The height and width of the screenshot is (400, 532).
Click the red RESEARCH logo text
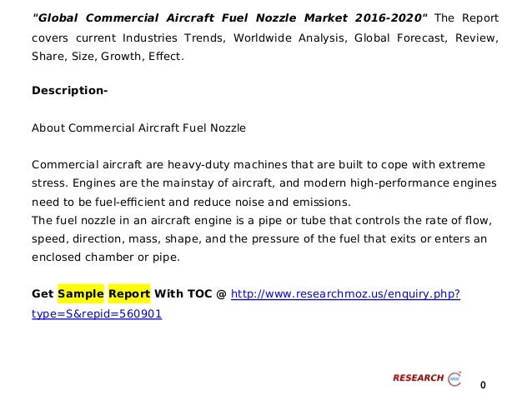click(418, 378)
